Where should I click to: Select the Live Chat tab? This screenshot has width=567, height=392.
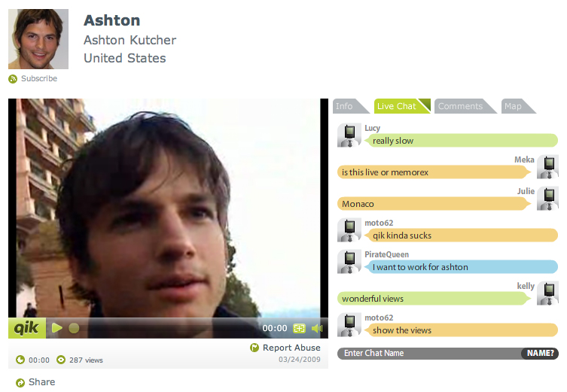click(x=401, y=106)
